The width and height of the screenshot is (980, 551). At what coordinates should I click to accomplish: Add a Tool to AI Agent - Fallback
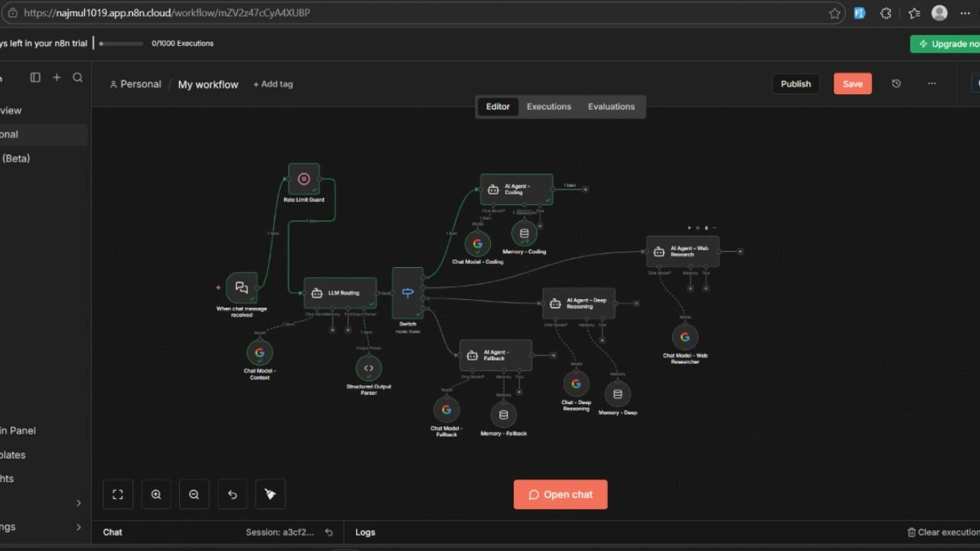point(519,392)
